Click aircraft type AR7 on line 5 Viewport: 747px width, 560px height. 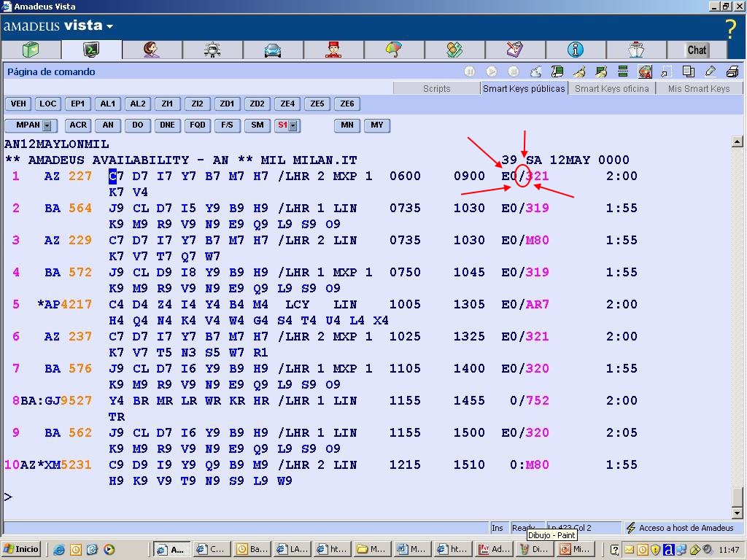coord(538,304)
